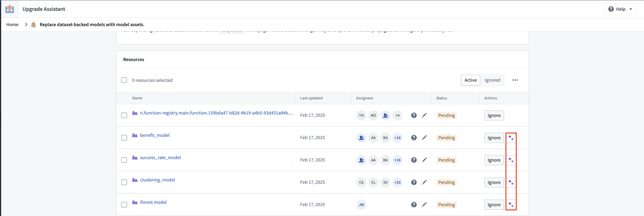
Task: Edit assignees pencil for benefit_model
Action: [x=424, y=138]
